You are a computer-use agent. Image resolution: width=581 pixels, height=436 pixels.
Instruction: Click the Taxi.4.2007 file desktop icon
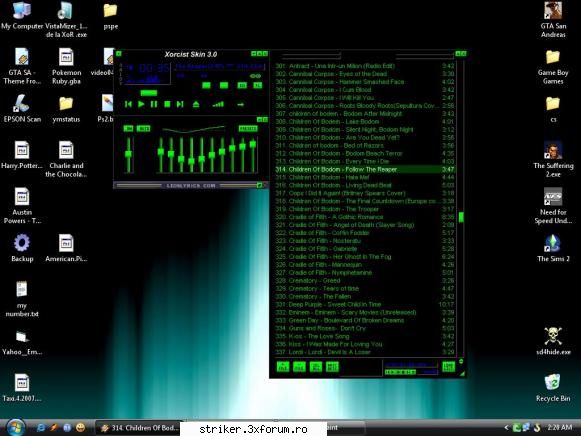tap(22, 387)
